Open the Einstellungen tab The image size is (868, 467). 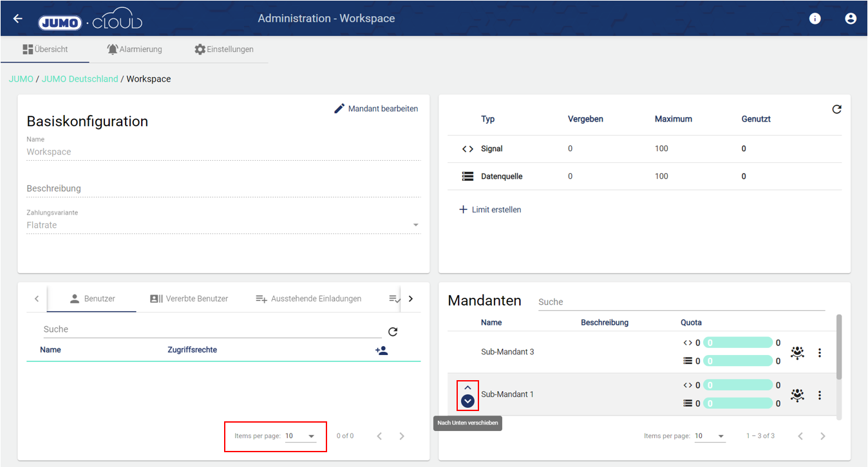pyautogui.click(x=224, y=50)
